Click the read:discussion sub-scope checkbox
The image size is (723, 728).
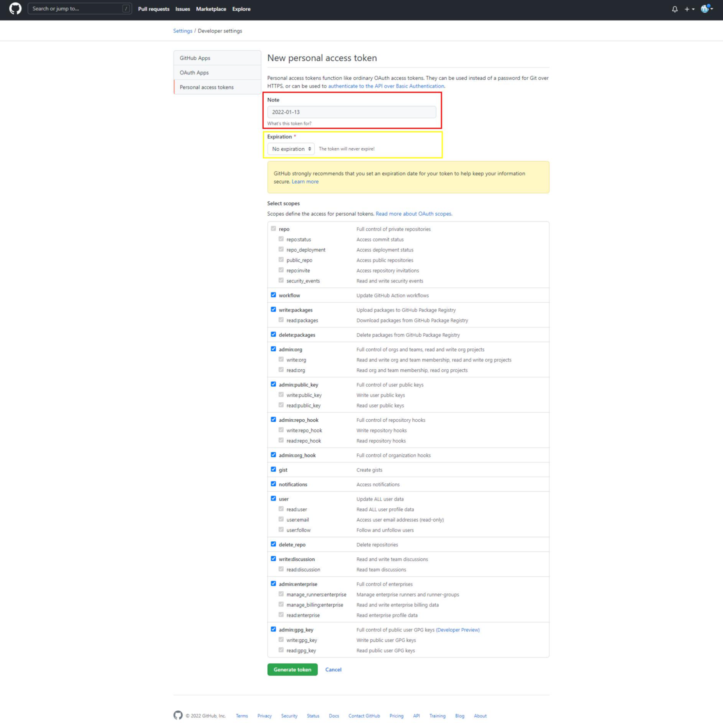[281, 569]
